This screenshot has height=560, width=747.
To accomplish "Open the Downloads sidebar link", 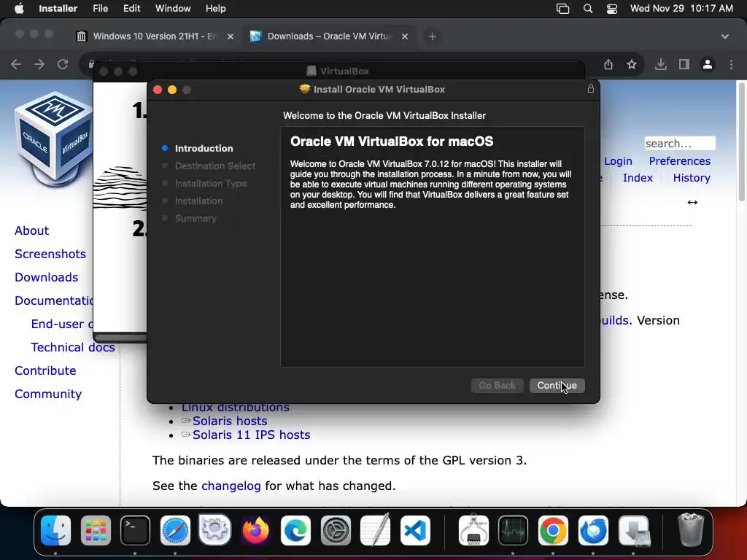I will tap(46, 277).
